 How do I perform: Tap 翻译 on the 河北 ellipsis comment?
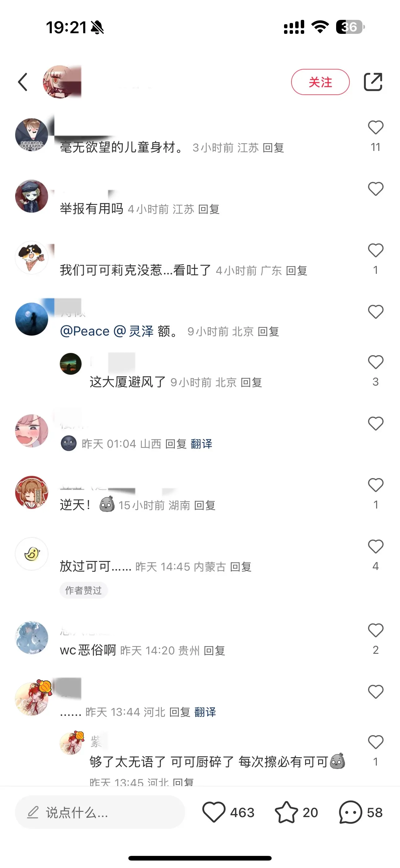point(205,712)
